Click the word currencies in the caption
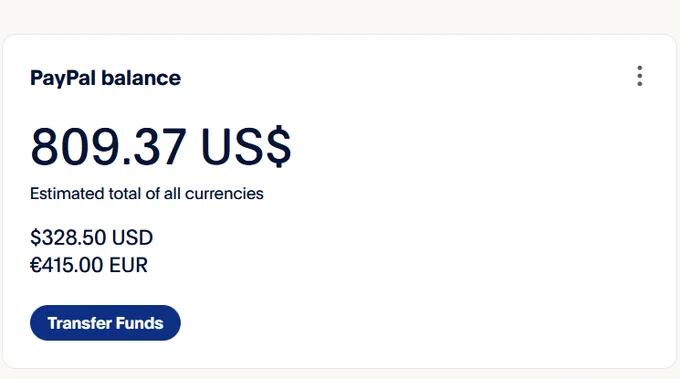680x379 pixels. [224, 193]
